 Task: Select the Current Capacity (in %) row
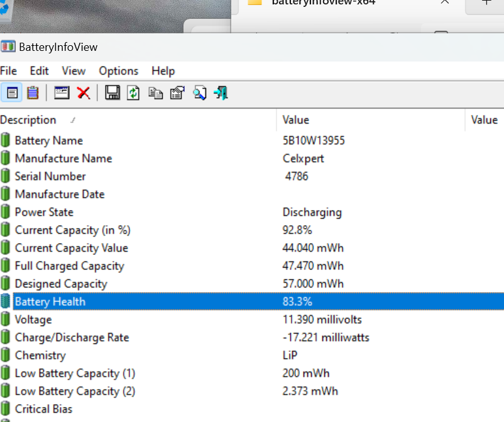click(252, 230)
